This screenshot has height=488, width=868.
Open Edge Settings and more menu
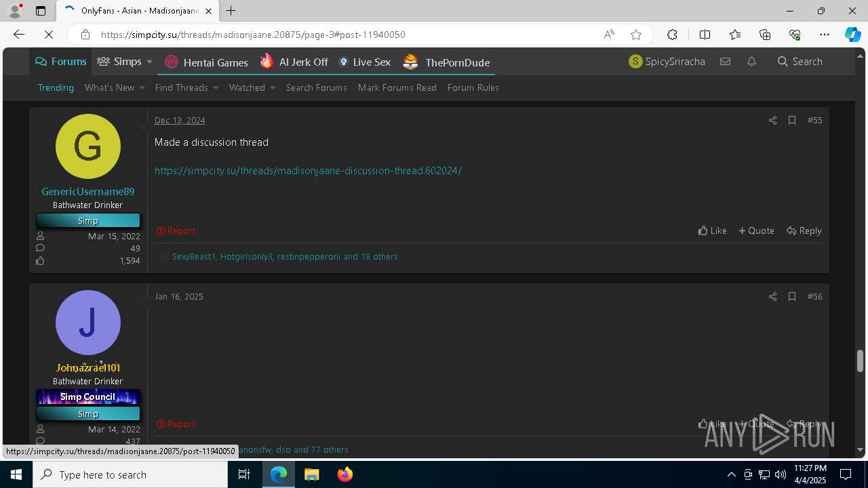tap(825, 35)
